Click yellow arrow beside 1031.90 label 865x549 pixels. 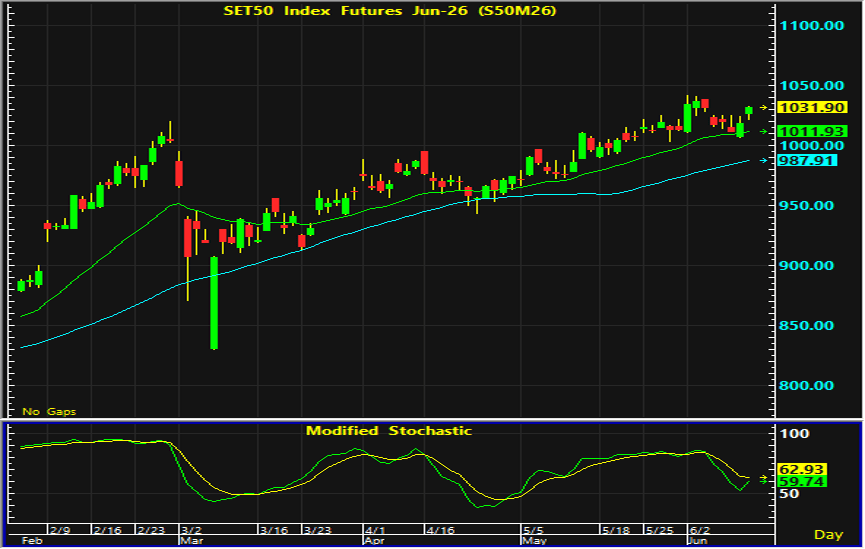(764, 108)
